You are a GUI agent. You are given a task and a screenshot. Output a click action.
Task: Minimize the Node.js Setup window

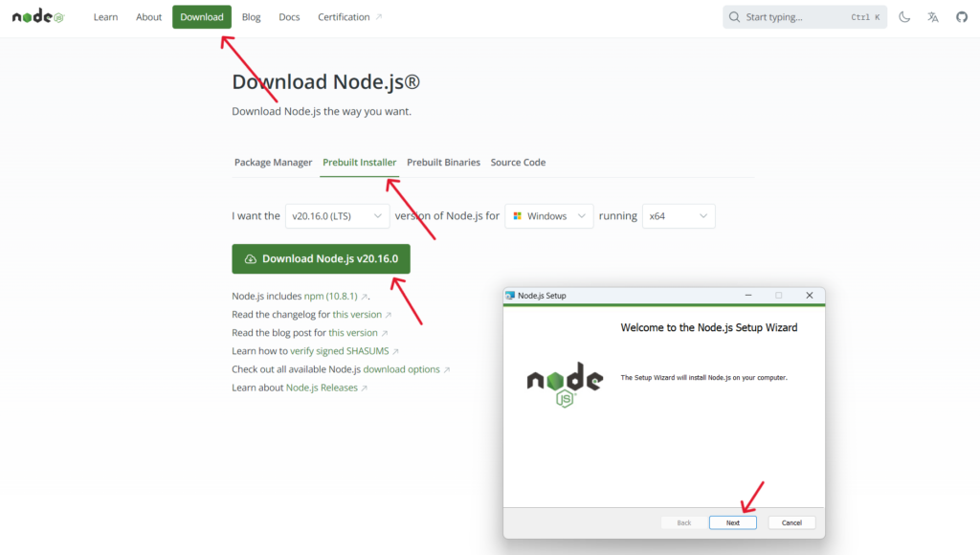pos(748,295)
